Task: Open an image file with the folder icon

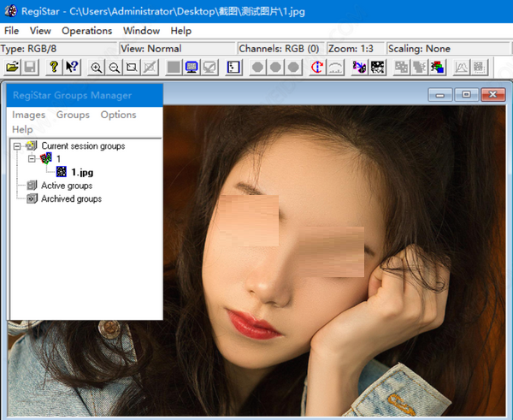Action: click(13, 68)
